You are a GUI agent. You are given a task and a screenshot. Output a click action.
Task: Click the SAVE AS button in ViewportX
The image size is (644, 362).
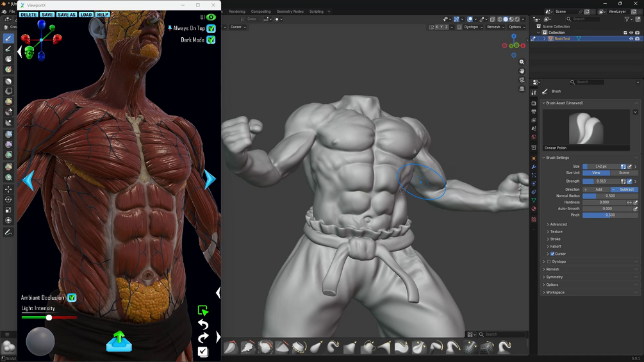tap(67, 15)
